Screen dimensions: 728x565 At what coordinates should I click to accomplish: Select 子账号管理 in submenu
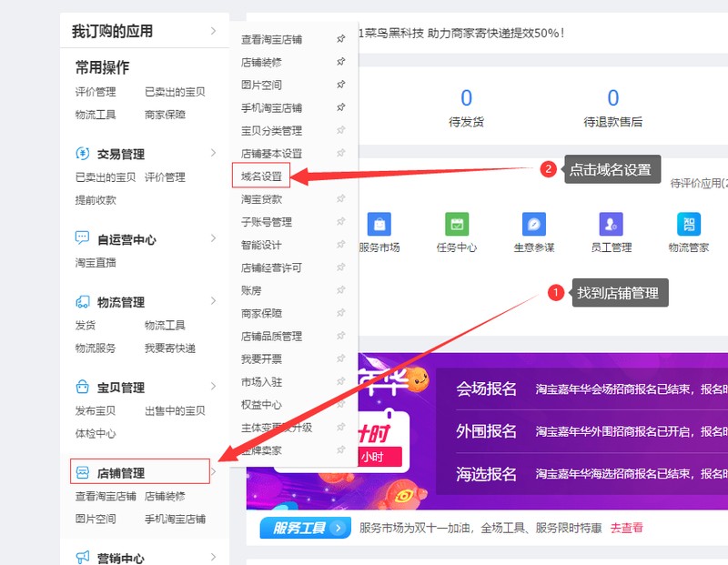tap(267, 222)
